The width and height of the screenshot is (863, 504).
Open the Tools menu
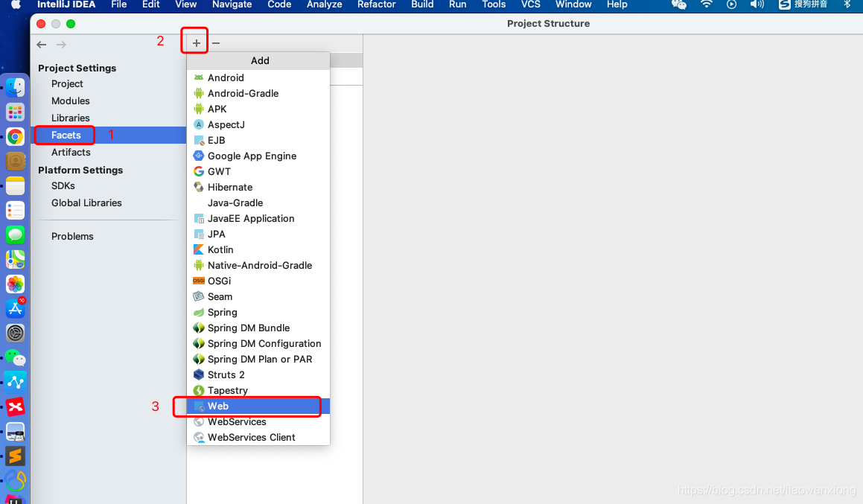point(494,4)
